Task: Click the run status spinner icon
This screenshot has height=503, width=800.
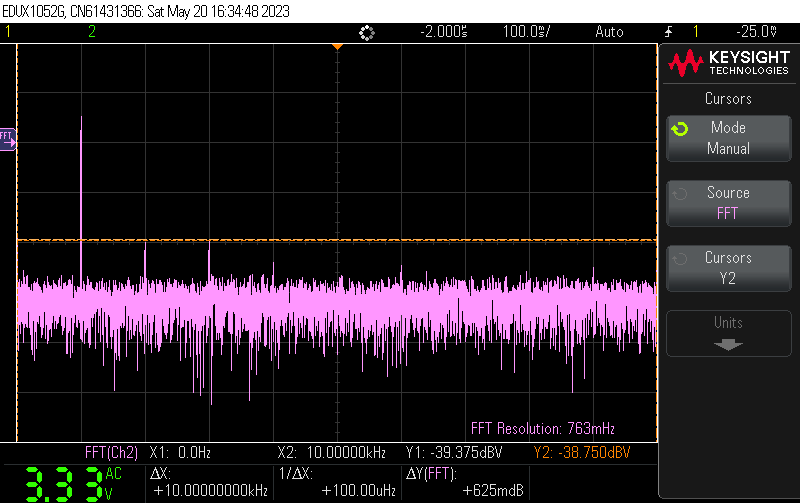Action: pos(367,33)
